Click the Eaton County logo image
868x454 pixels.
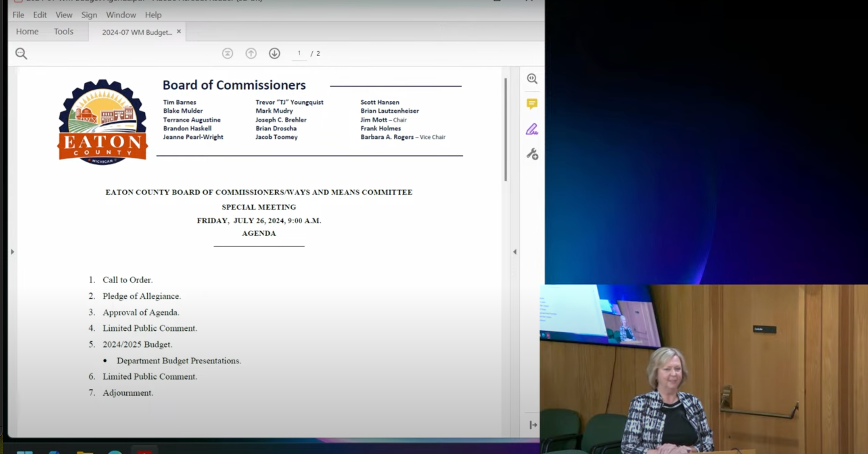click(103, 122)
